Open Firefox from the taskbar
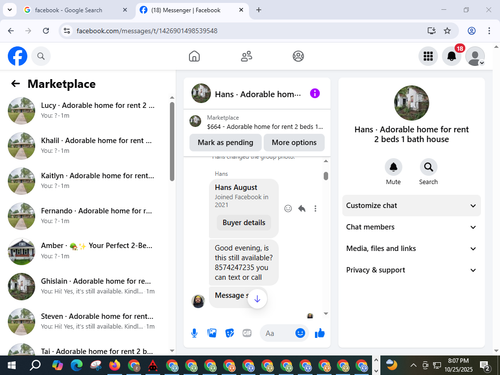The height and width of the screenshot is (375, 500). click(114, 365)
